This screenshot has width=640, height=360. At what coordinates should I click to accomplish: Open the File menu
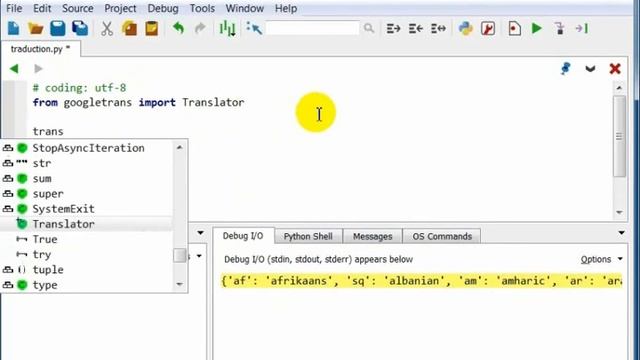[14, 8]
